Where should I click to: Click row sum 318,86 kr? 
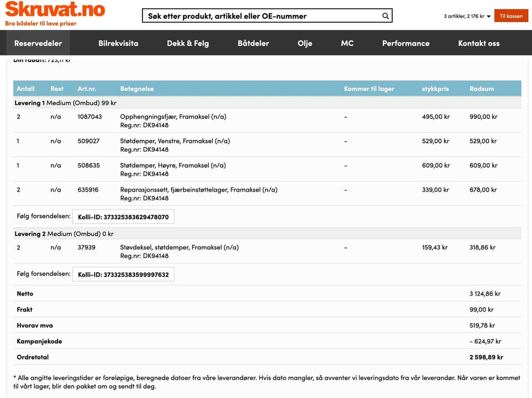tap(483, 247)
